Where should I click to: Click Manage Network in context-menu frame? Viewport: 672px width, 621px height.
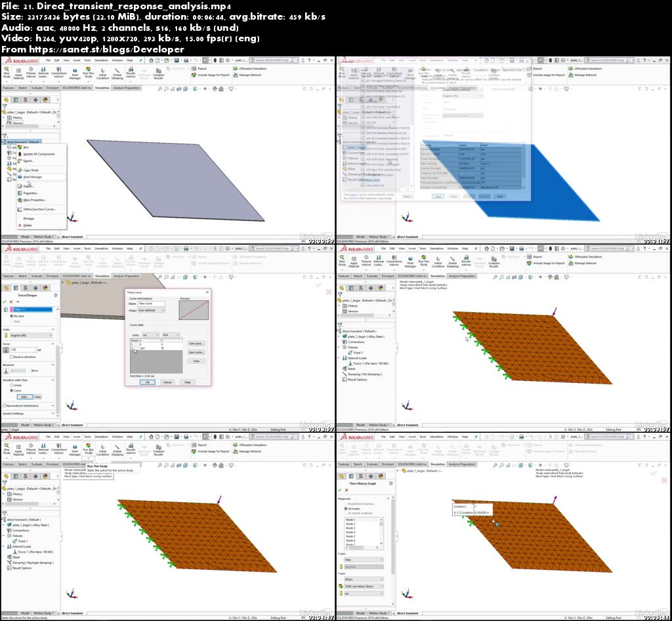[247, 75]
